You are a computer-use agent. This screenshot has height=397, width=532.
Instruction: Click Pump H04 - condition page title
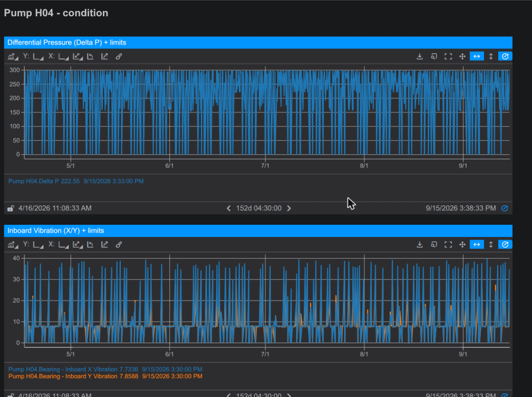56,13
